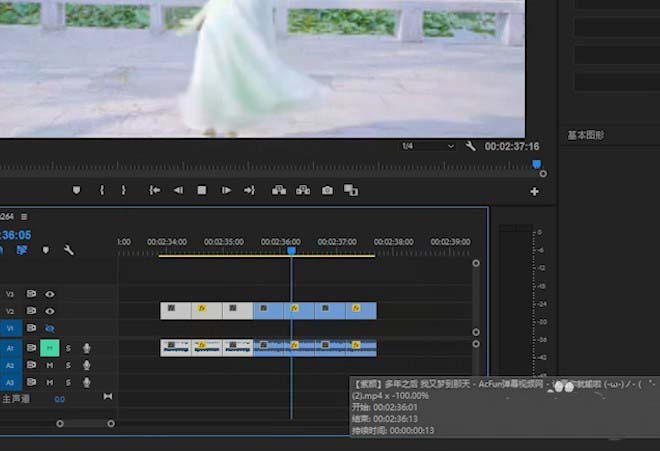The height and width of the screenshot is (451, 660).
Task: Click the 00:02:34:00 mark on the ruler
Action: click(167, 242)
